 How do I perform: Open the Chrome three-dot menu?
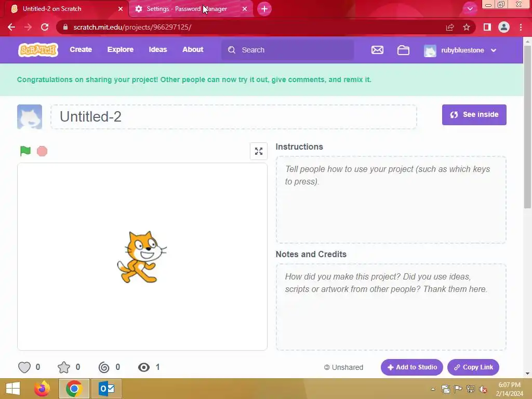coord(521,27)
